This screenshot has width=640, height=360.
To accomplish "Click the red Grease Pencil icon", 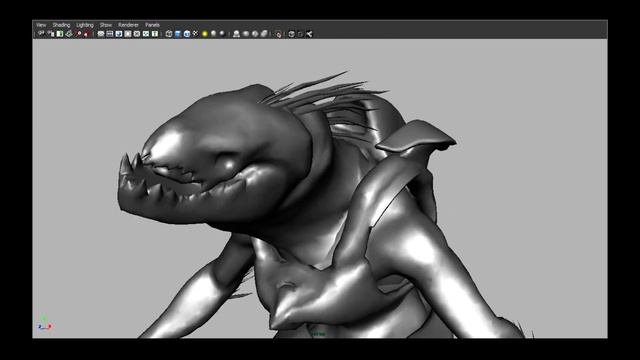I will pyautogui.click(x=87, y=34).
